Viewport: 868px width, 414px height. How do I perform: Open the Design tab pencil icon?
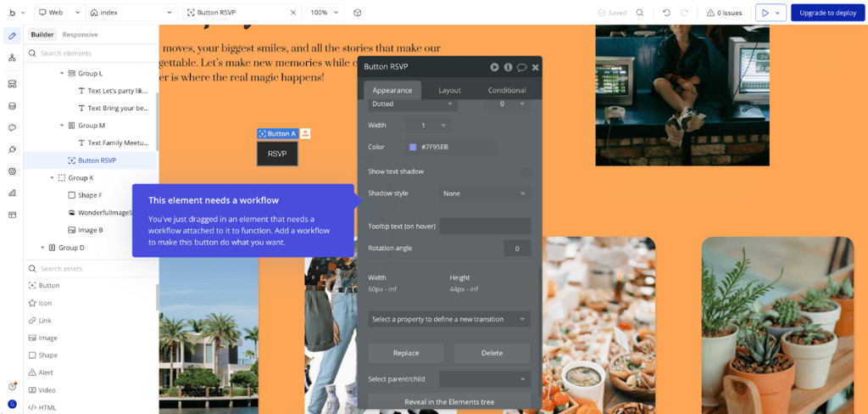click(12, 36)
